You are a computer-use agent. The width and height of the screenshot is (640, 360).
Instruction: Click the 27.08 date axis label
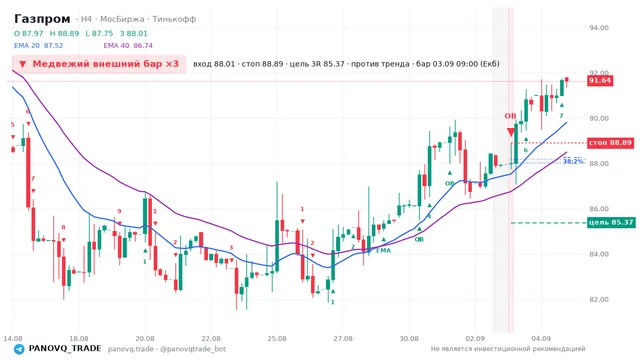click(x=343, y=339)
